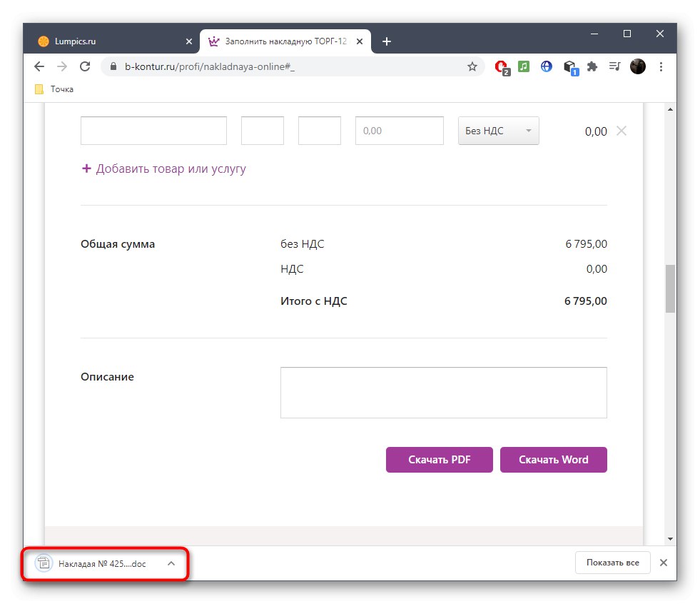Focus the Описание text area
The image size is (700, 604).
pos(443,393)
